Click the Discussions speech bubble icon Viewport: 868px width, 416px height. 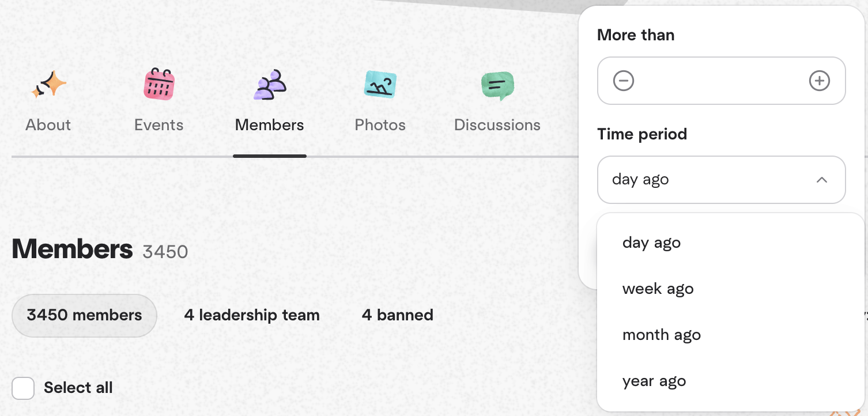(497, 85)
